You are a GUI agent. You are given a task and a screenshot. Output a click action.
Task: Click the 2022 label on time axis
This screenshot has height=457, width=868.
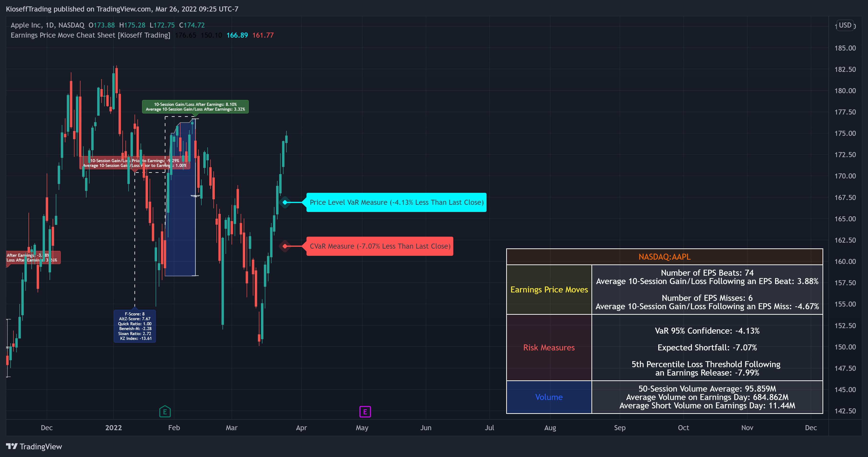point(113,428)
